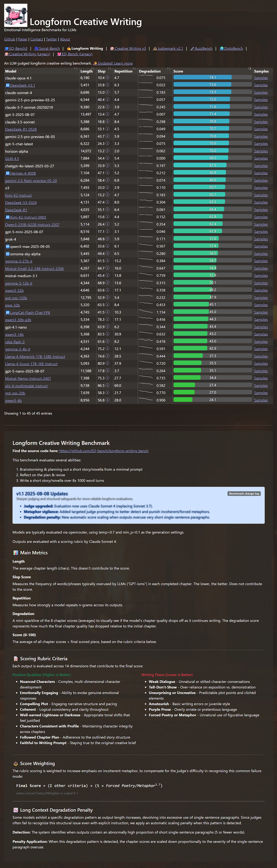Viewport: 277px width, 868px height.
Task: Click slop info icon in reka-flash-3 row
Action: click(108, 341)
